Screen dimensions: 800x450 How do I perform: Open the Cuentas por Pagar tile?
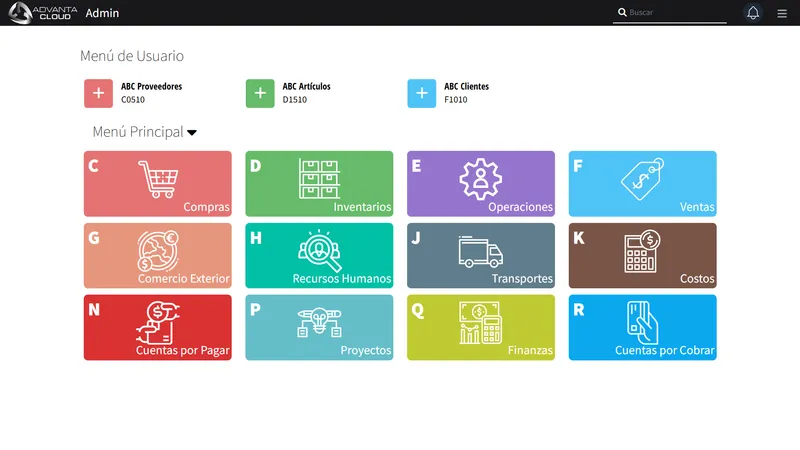(x=158, y=328)
